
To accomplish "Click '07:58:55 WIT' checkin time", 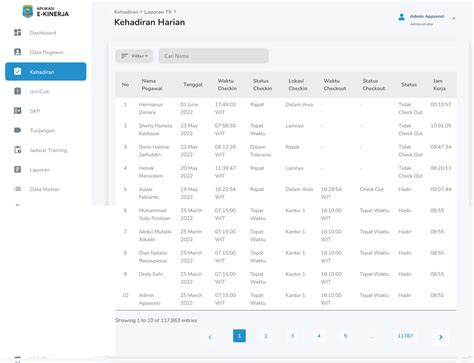I will (225, 130).
